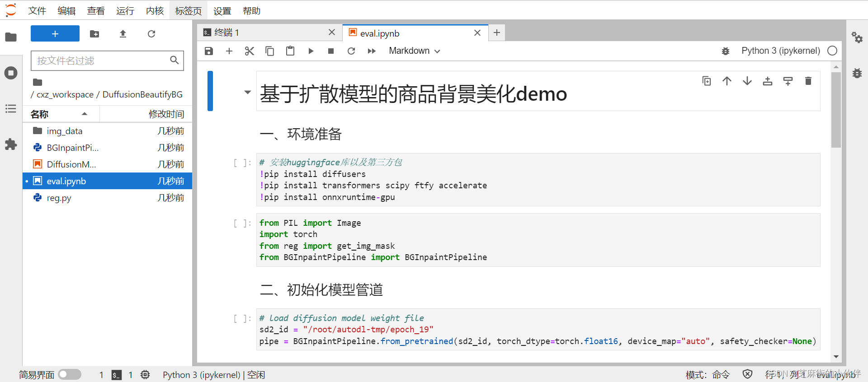Image resolution: width=868 pixels, height=382 pixels.
Task: Refresh the file list
Action: click(151, 34)
